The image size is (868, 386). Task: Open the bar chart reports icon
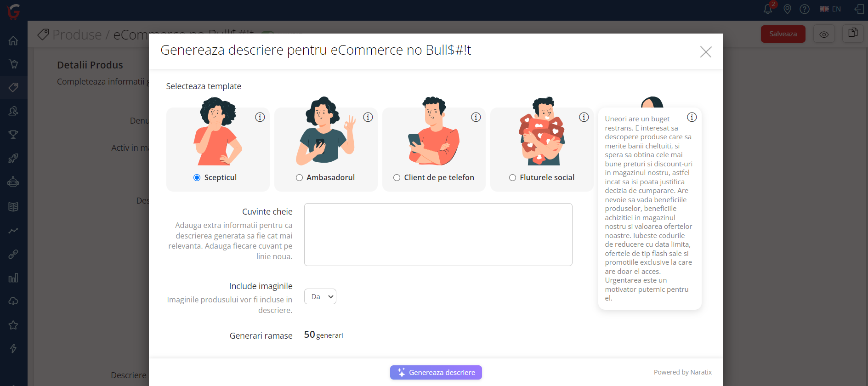[x=13, y=278]
